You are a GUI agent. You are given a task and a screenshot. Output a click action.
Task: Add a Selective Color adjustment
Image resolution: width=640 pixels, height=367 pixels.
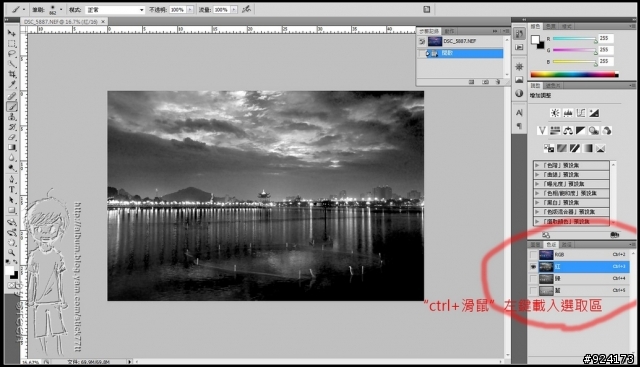click(600, 148)
